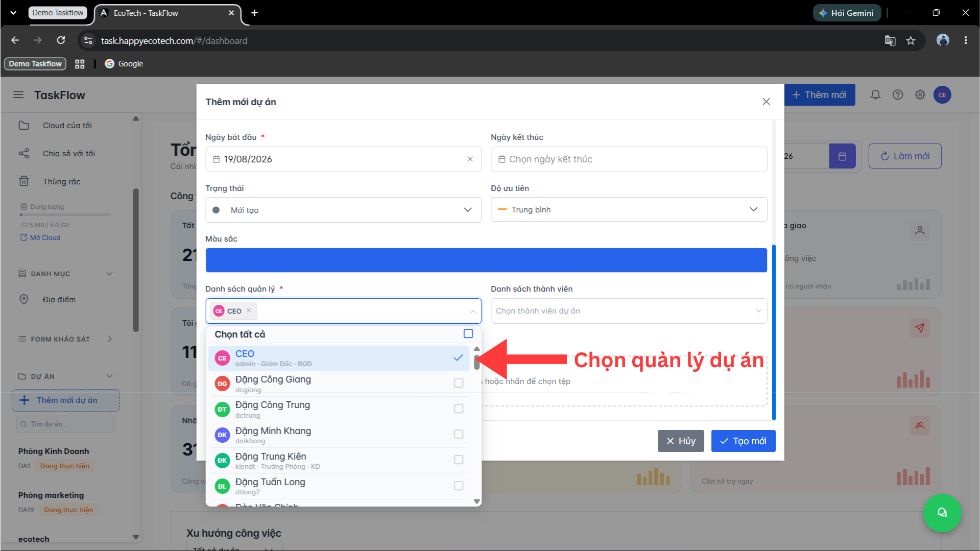Screen dimensions: 980x551
Task: Open the CE user avatar menu
Action: coord(942,95)
